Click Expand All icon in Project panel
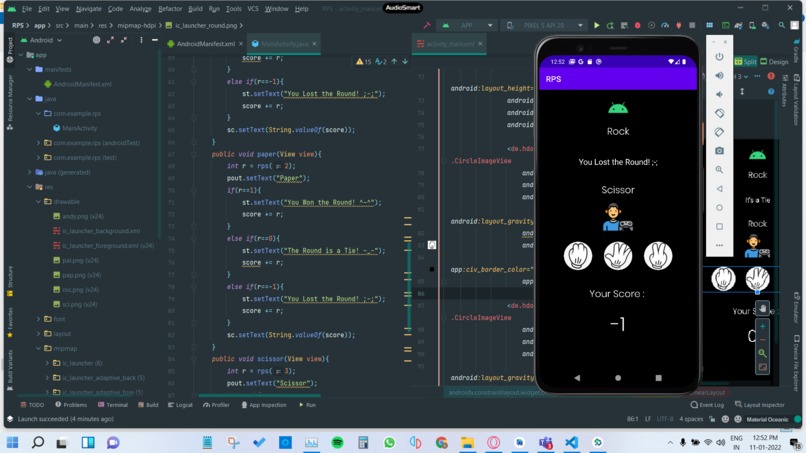806x453 pixels. (110, 40)
